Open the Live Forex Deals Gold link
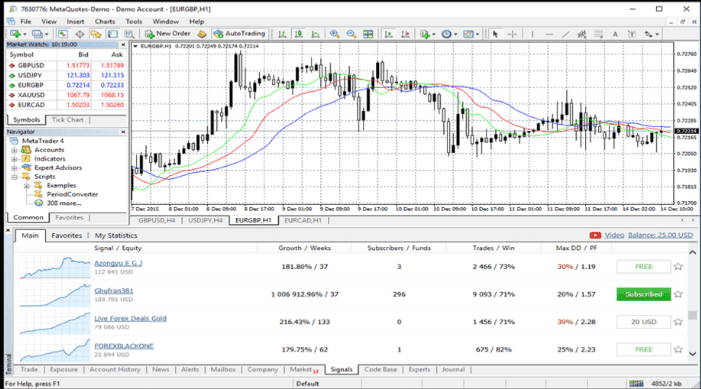701x389 pixels. (130, 319)
